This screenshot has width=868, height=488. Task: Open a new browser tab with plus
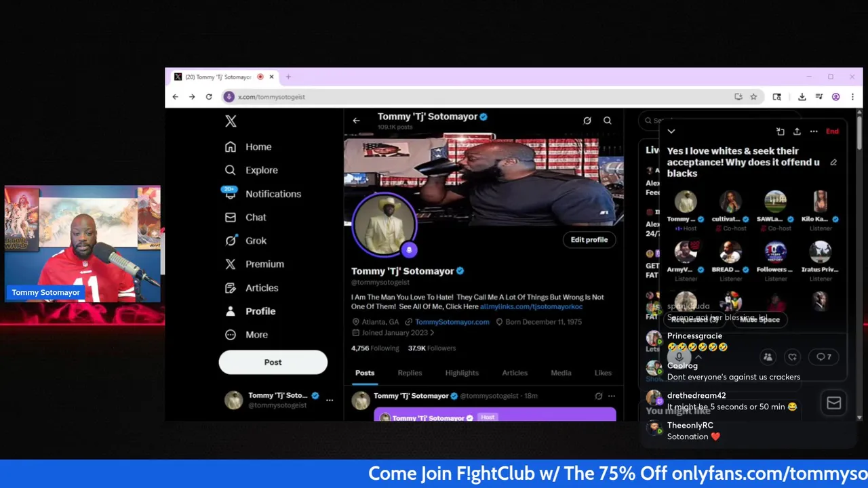point(288,77)
